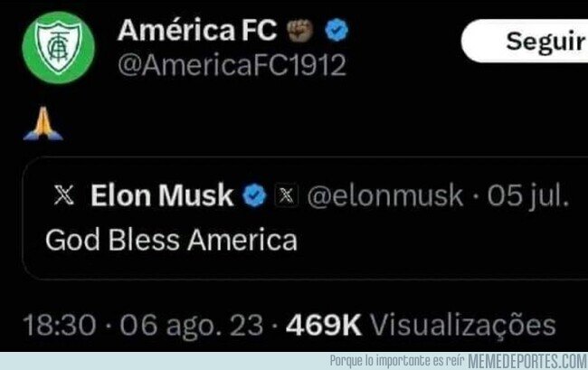Click the 06 ago. 23 date
This screenshot has width=588, height=370.
(x=191, y=325)
